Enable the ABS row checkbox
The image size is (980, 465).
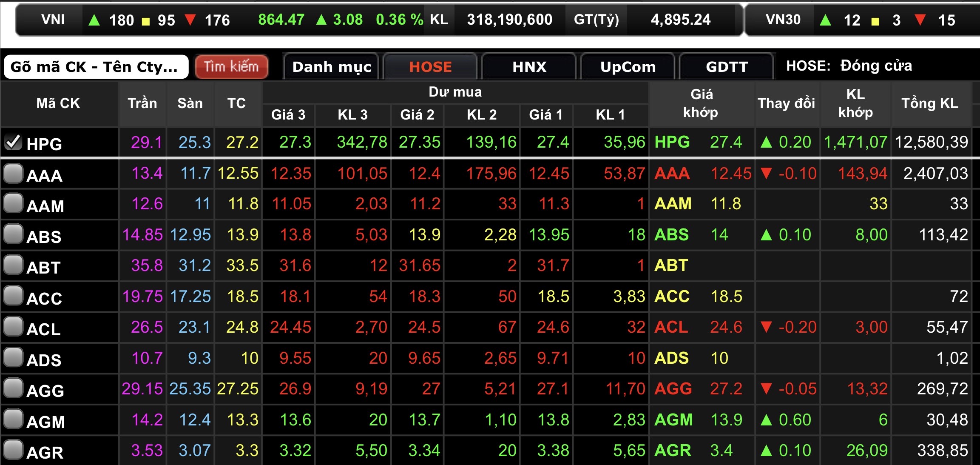click(13, 234)
